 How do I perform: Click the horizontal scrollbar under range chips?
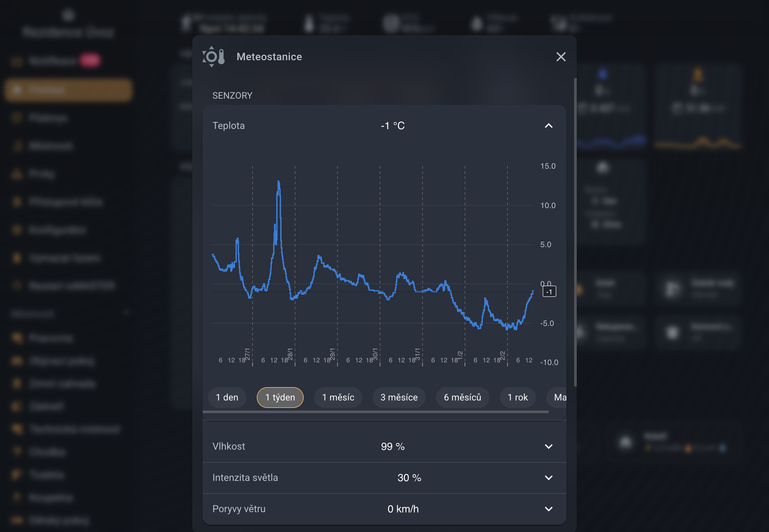(375, 412)
